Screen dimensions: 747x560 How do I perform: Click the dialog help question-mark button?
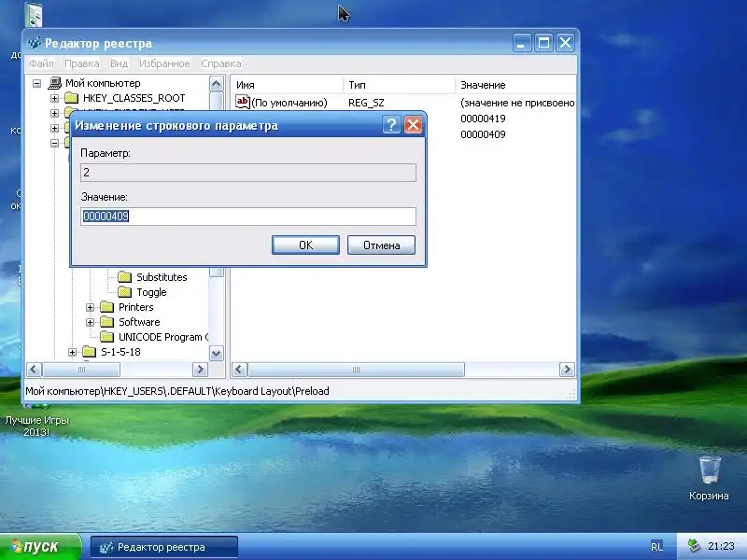pyautogui.click(x=391, y=125)
